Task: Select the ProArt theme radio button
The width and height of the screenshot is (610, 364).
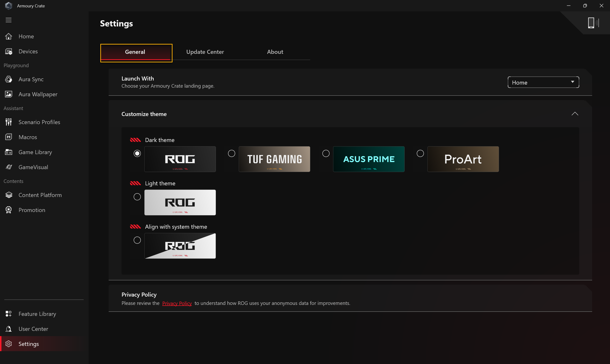Action: click(420, 153)
